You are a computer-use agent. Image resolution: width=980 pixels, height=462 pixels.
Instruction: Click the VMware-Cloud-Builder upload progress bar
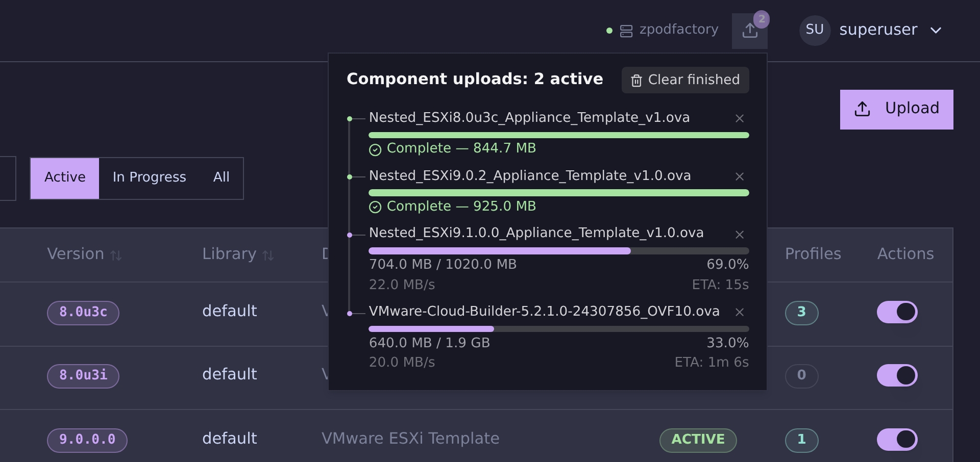[x=558, y=329]
